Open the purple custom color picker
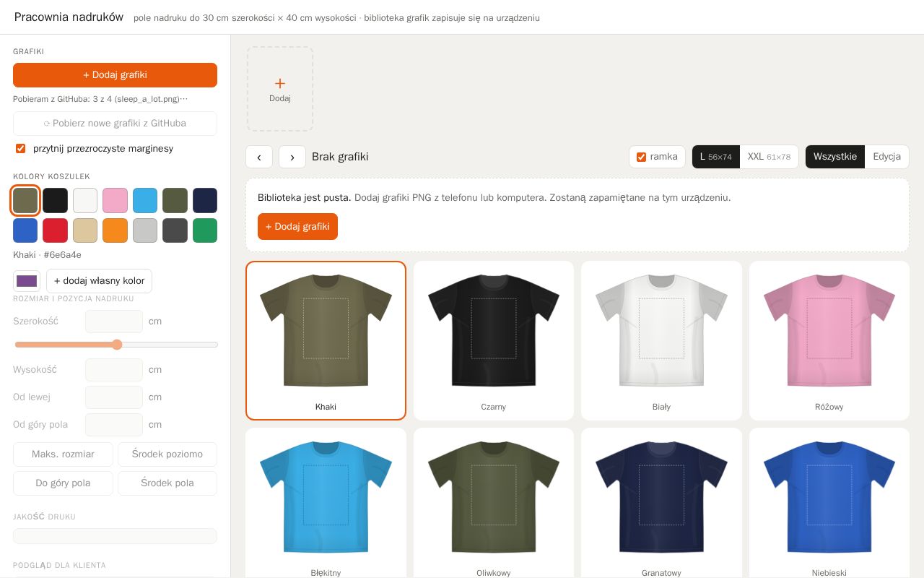 coord(27,281)
